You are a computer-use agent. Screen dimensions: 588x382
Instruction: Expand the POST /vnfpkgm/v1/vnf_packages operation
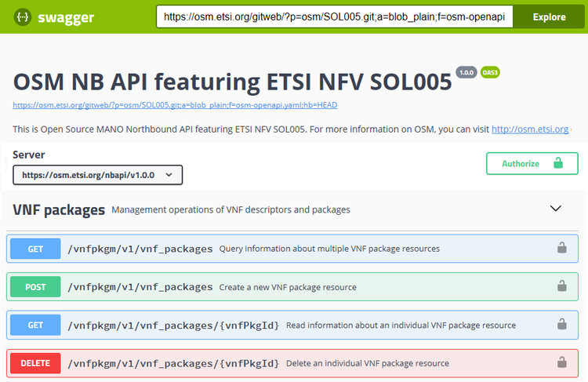point(140,287)
